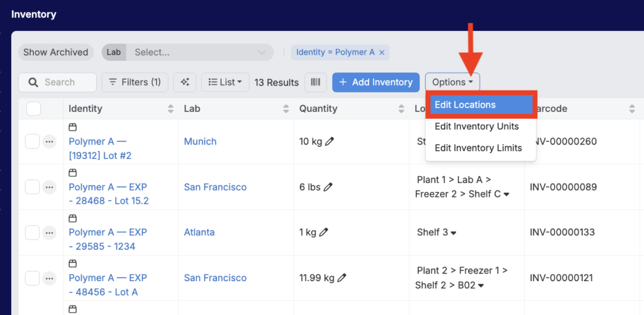The width and height of the screenshot is (644, 315).
Task: Click the barcode scanner icon button
Action: 316,82
